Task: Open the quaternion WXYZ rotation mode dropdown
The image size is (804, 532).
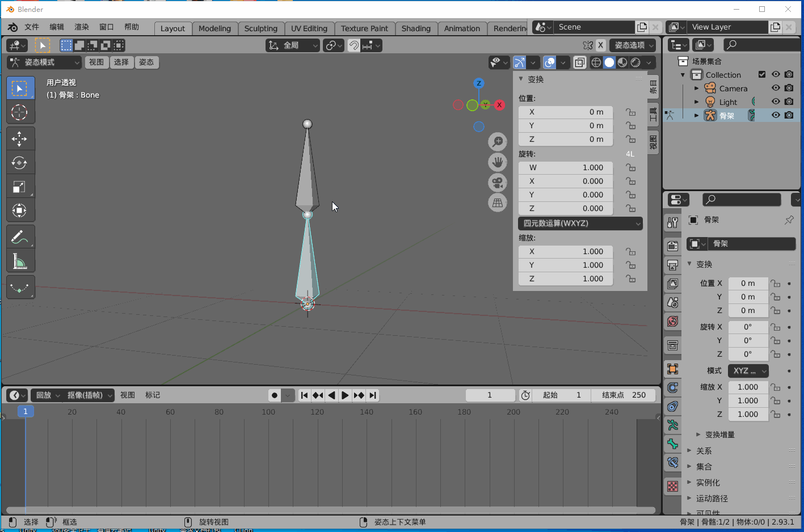Action: pos(580,223)
